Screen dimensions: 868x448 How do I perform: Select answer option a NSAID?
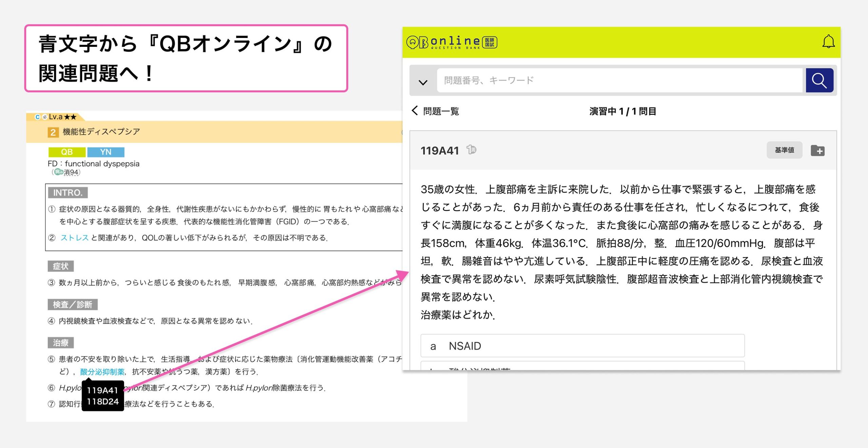(x=582, y=346)
